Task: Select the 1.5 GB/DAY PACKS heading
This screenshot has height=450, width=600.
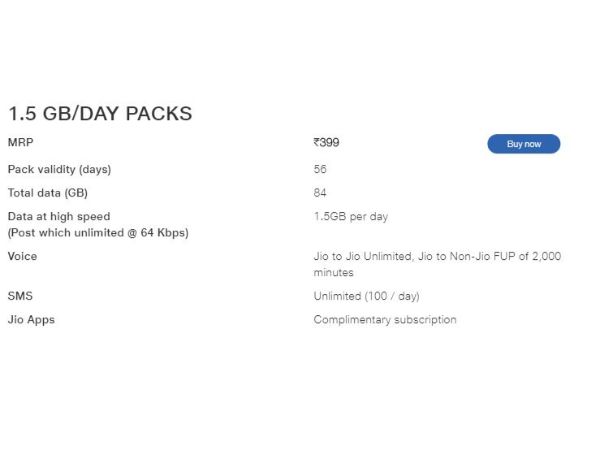Action: (x=100, y=114)
